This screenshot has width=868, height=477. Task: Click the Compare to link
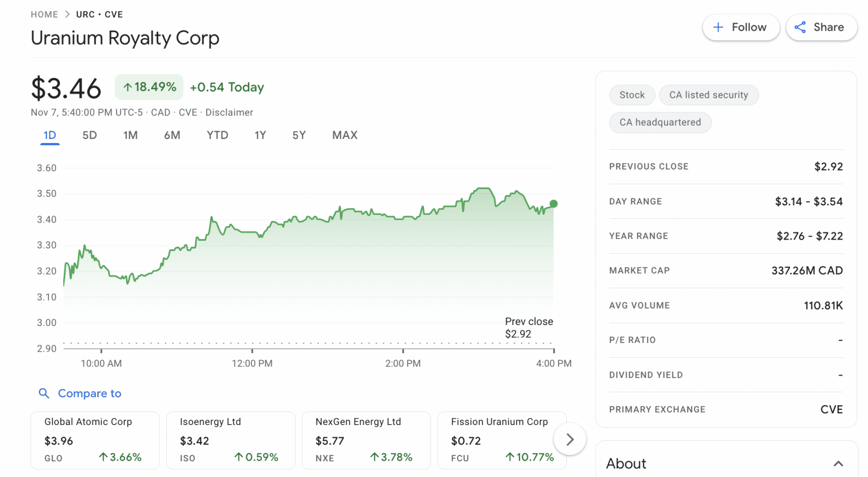click(89, 393)
